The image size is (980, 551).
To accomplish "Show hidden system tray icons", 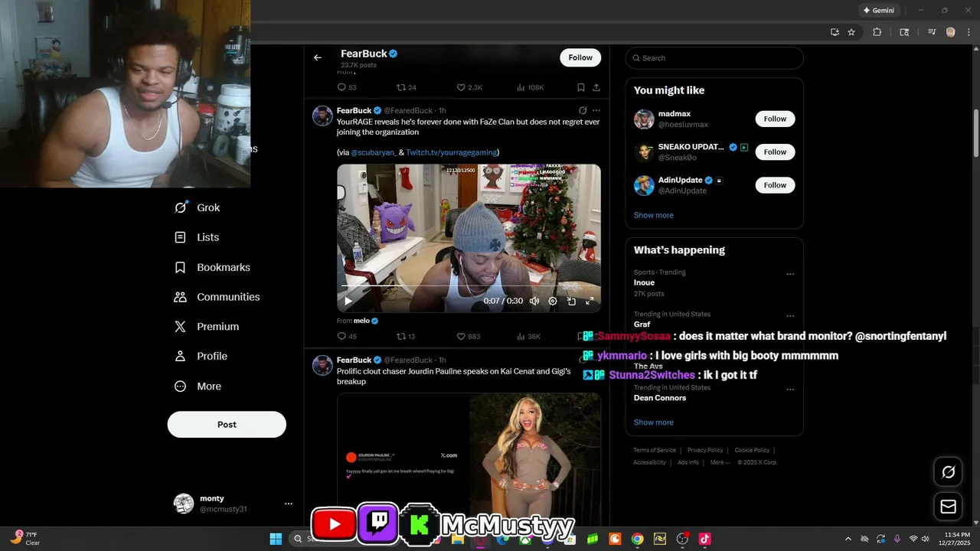I will tap(848, 539).
